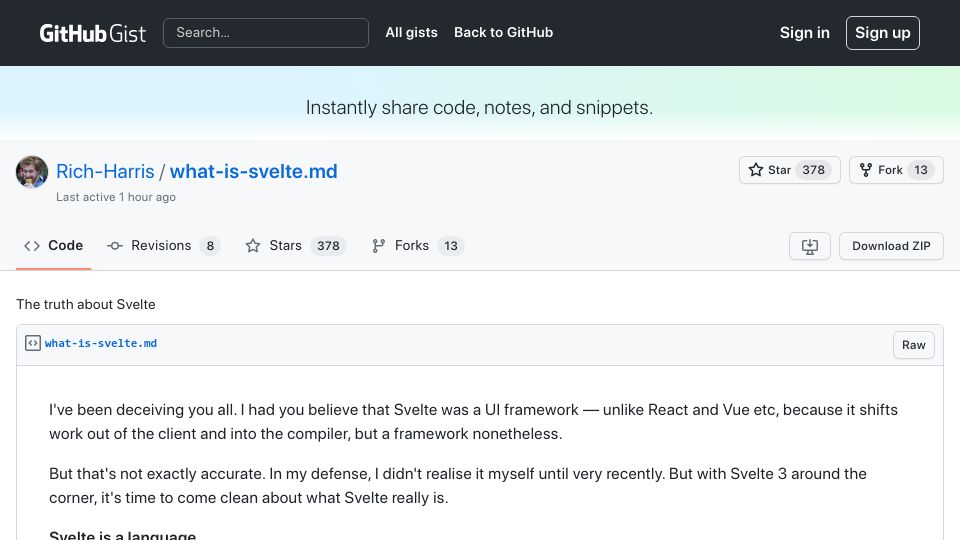Click the star icon in Stars tab
The height and width of the screenshot is (540, 960).
(x=253, y=246)
